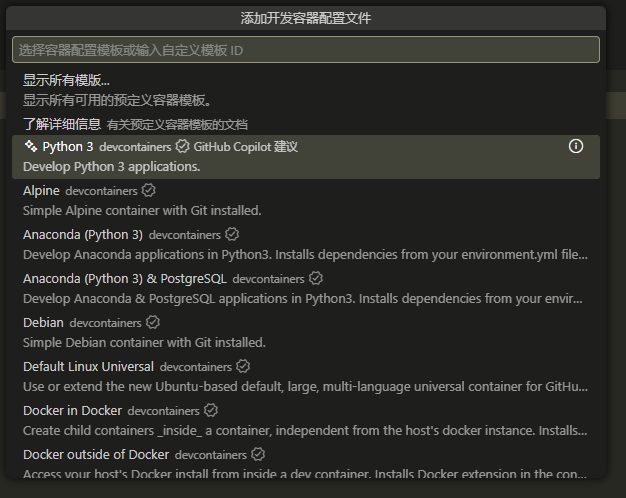The width and height of the screenshot is (626, 498).
Task: Click verified badge on Default Linux Universal row
Action: pos(243,366)
